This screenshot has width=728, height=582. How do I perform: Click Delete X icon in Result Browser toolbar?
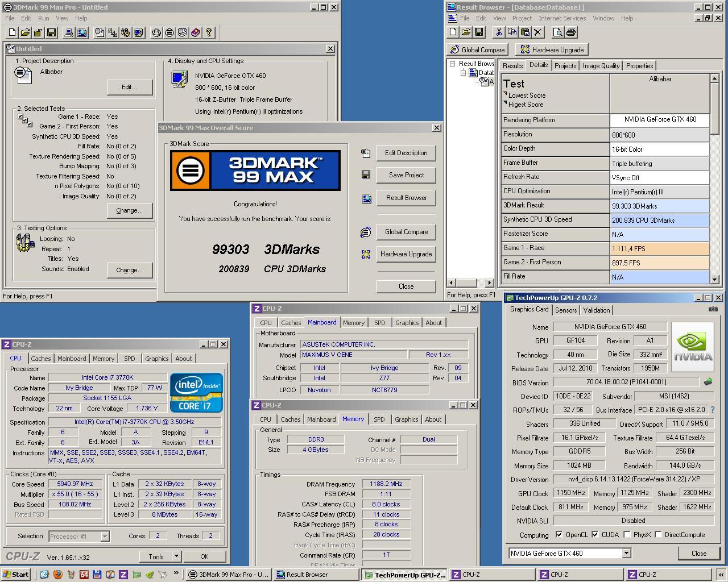[x=538, y=32]
